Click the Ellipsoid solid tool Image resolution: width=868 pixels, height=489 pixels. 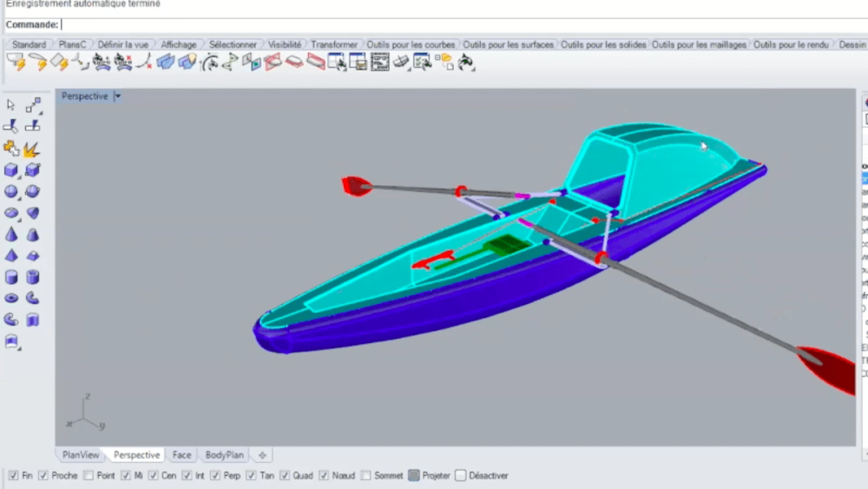coord(11,213)
